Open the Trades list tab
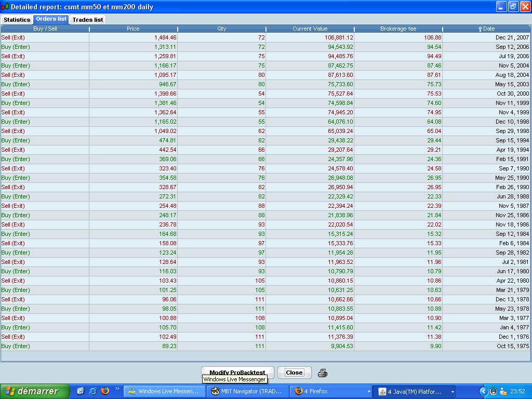Image resolution: width=532 pixels, height=399 pixels. [87, 19]
